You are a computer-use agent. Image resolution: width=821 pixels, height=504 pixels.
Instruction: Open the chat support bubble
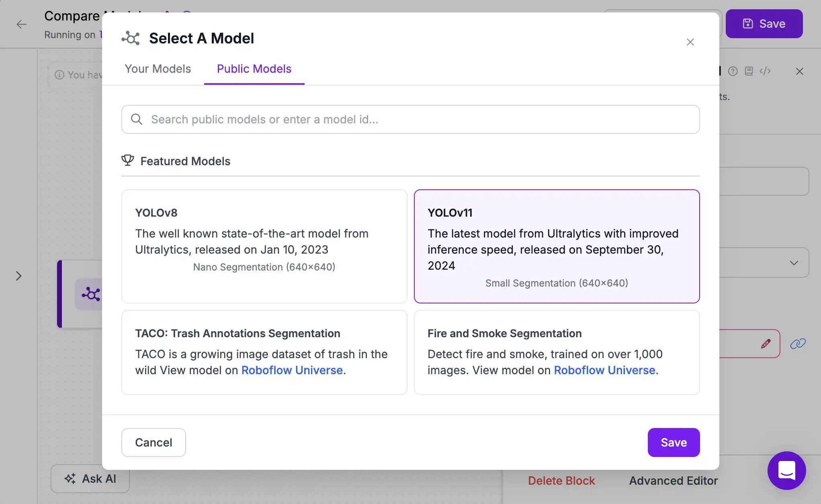point(786,470)
